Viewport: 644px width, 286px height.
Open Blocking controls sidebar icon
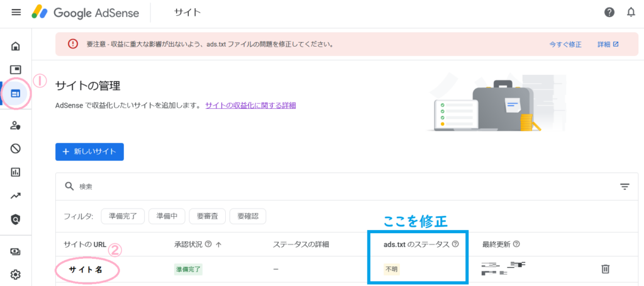pyautogui.click(x=16, y=149)
